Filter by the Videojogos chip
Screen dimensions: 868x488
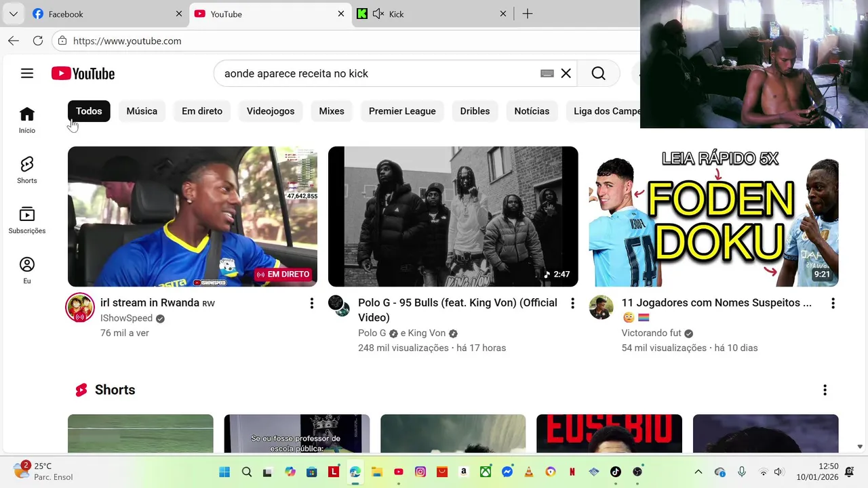click(x=271, y=111)
